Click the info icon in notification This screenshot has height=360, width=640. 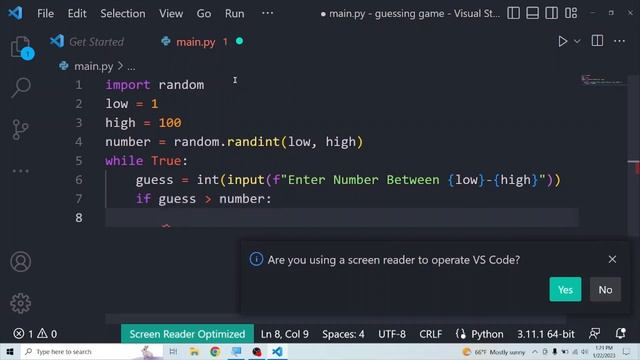pos(256,259)
